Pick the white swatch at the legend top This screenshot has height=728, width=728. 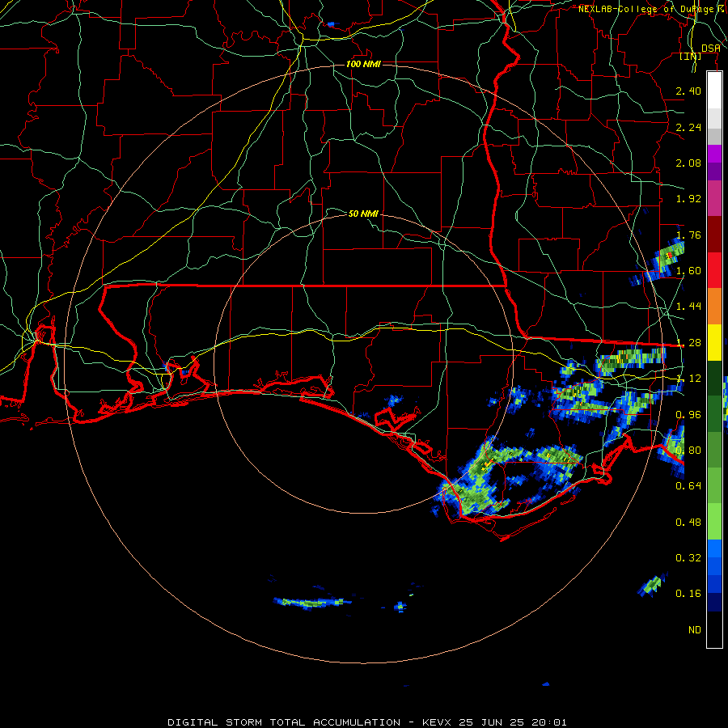tap(714, 91)
